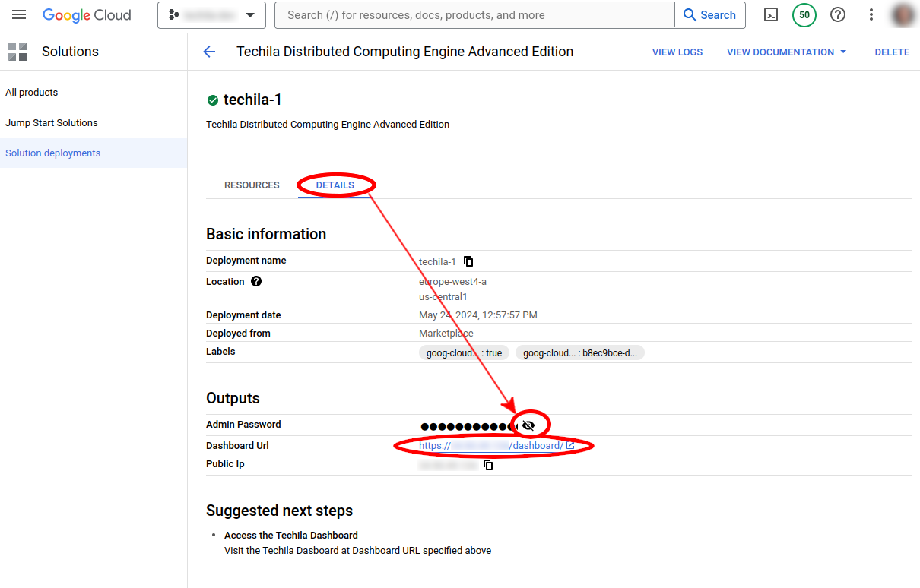The image size is (920, 588).
Task: Reveal the hidden Admin Password
Action: coord(528,425)
